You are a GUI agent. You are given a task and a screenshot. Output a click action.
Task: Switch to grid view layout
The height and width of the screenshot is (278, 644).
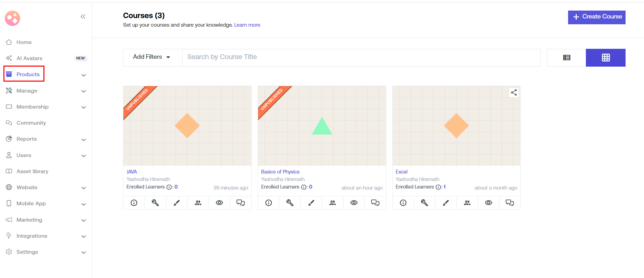605,58
